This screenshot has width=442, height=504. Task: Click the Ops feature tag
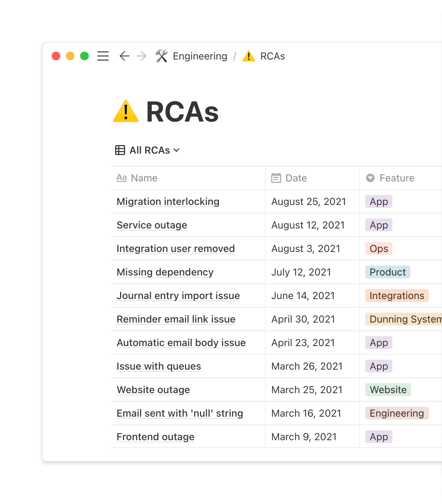pos(379,249)
